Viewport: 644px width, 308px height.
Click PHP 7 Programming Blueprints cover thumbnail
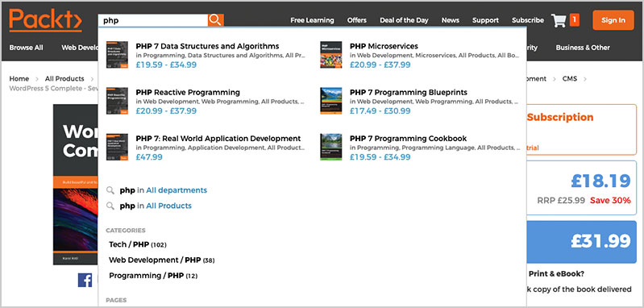[x=331, y=101]
